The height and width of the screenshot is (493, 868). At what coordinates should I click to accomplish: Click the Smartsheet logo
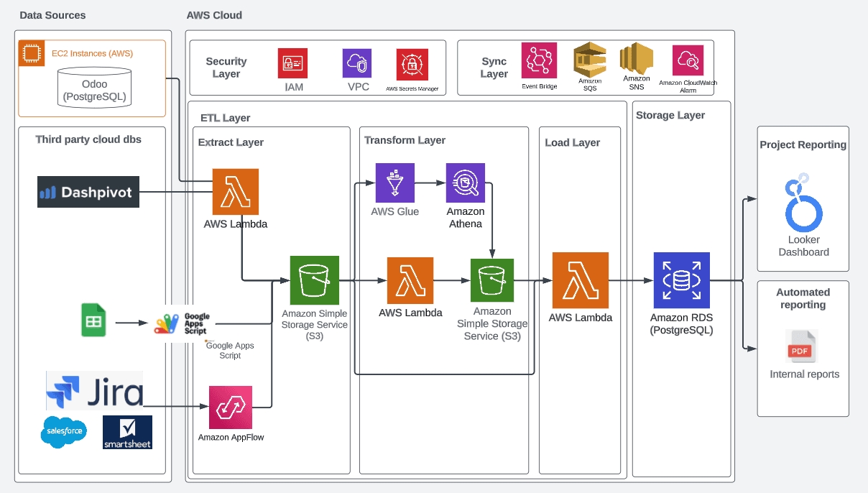[127, 432]
